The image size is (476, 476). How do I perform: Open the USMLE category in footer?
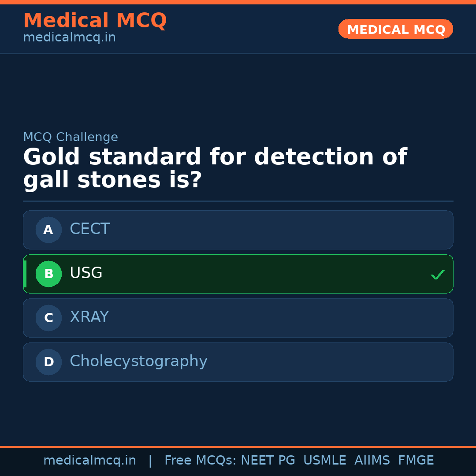click(325, 460)
